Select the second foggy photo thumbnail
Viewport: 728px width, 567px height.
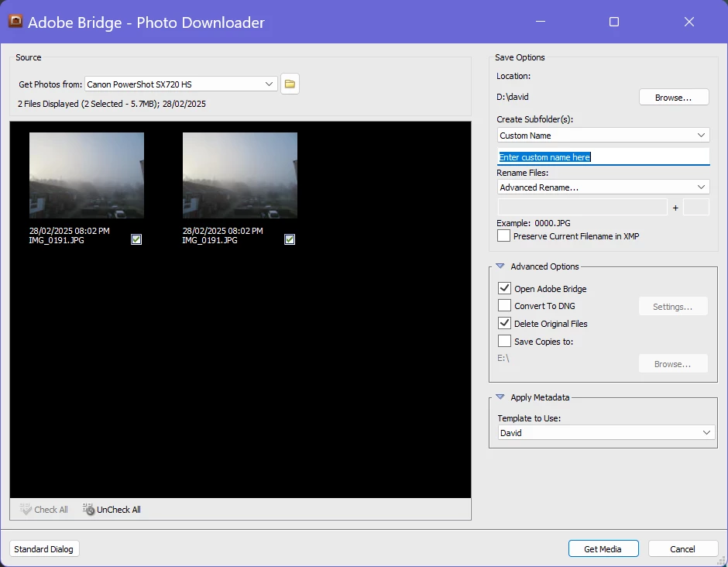pos(239,175)
